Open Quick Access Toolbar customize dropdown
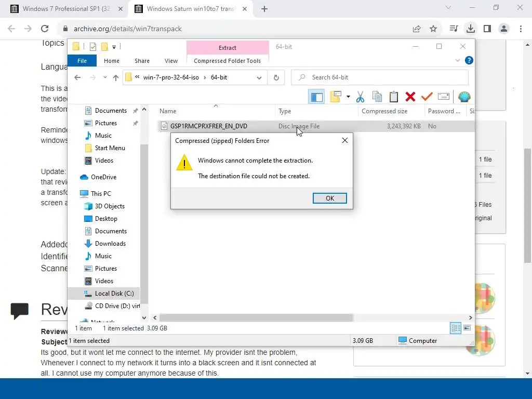 tap(114, 47)
